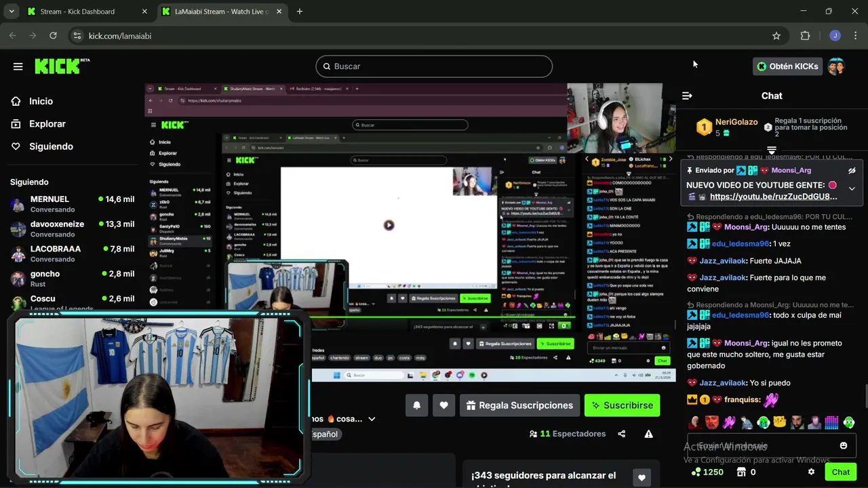Click 'Regala 1 suscripción para tomar la posición 2'
868x488 pixels.
(806, 127)
